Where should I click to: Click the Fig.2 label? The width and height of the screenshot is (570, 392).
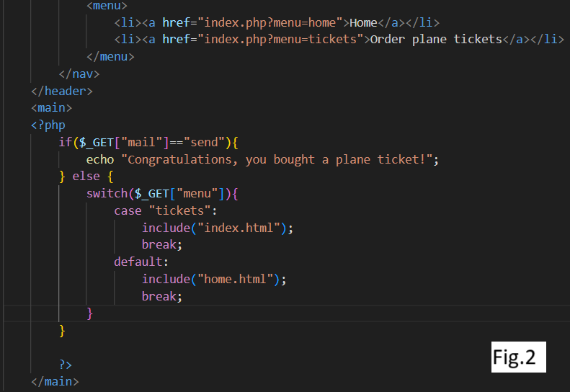[518, 357]
